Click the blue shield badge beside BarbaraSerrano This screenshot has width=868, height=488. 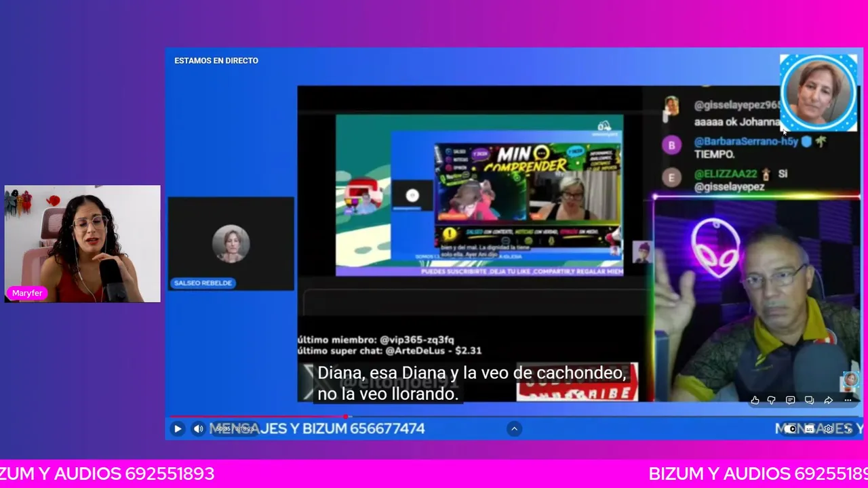click(x=806, y=142)
